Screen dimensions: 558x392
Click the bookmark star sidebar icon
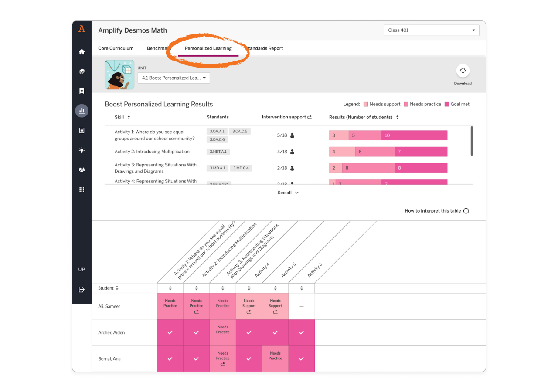tap(82, 91)
